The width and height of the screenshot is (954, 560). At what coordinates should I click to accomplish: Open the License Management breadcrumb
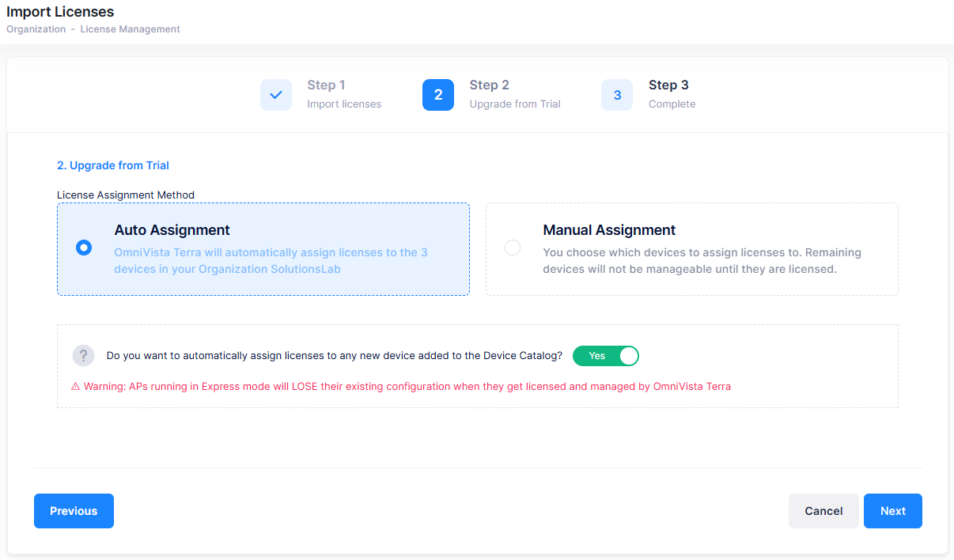pyautogui.click(x=130, y=29)
